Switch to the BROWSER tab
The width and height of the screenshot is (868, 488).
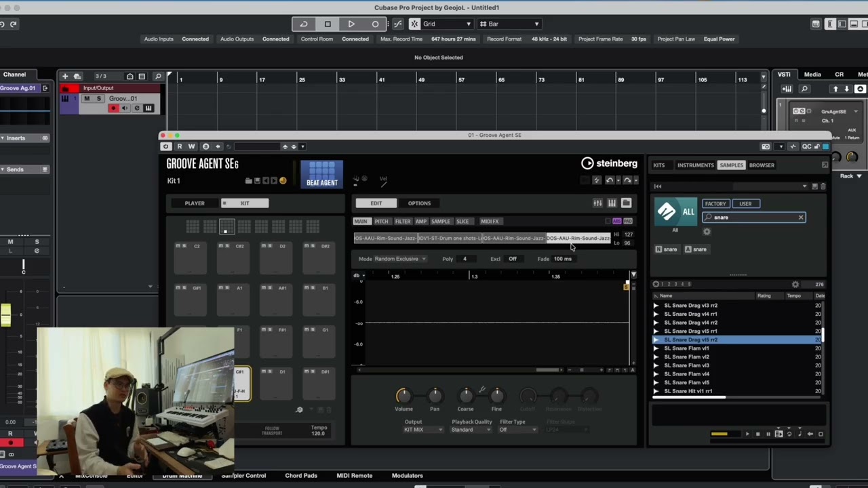762,165
